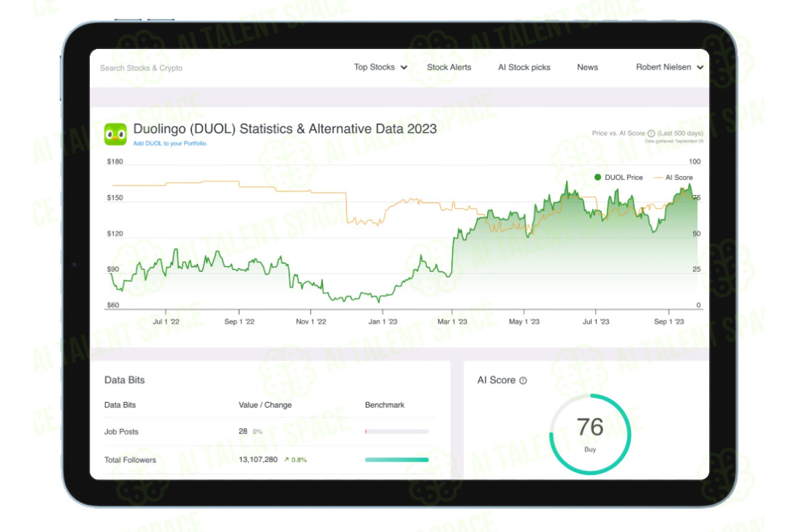This screenshot has width=798, height=532.
Task: Click the $180 price axis label
Action: pyautogui.click(x=115, y=161)
